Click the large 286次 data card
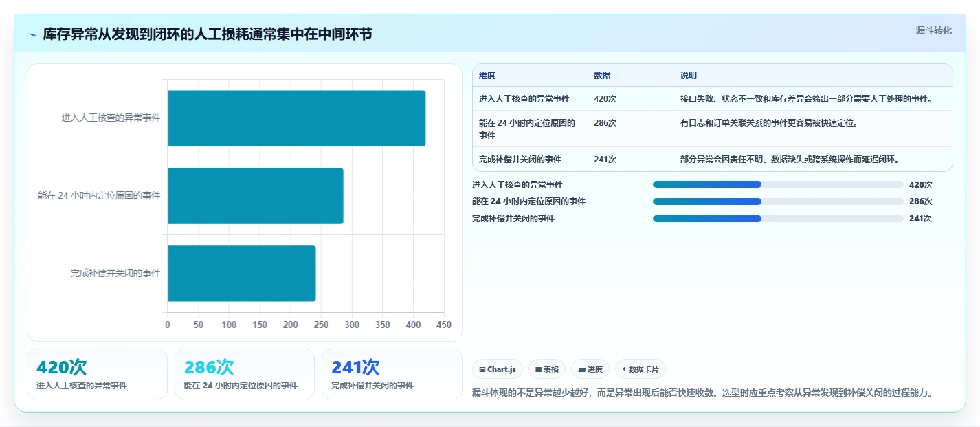The width and height of the screenshot is (980, 427). (x=245, y=374)
